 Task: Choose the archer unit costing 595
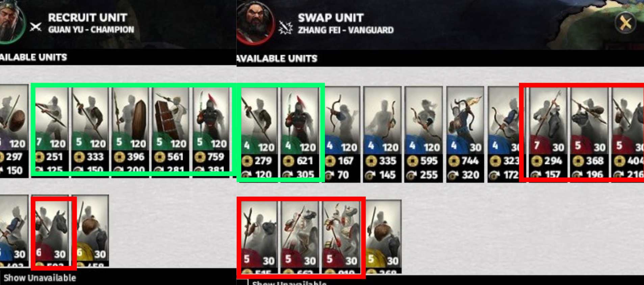[423, 134]
